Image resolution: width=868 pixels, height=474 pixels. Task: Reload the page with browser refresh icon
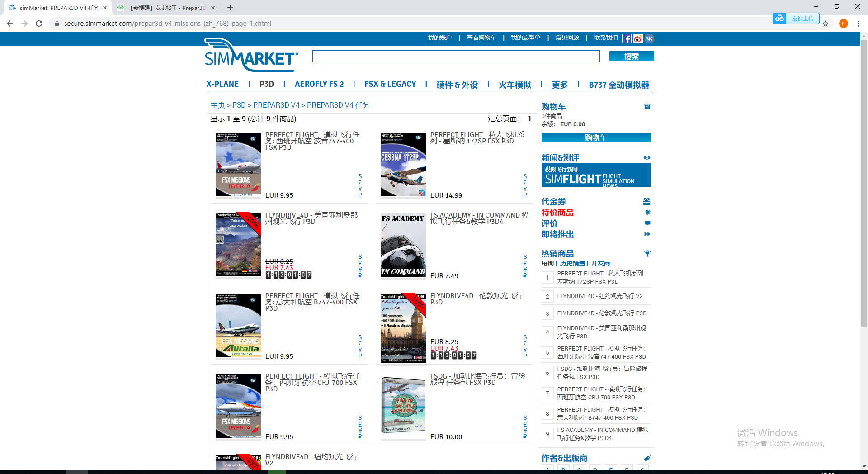point(39,24)
